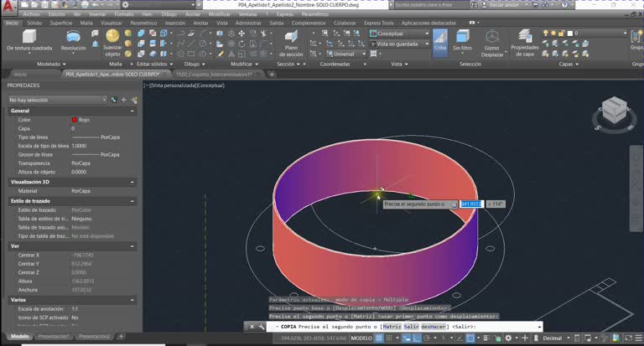644x346 pixels.
Task: Click the Matriz command option
Action: [x=392, y=327]
